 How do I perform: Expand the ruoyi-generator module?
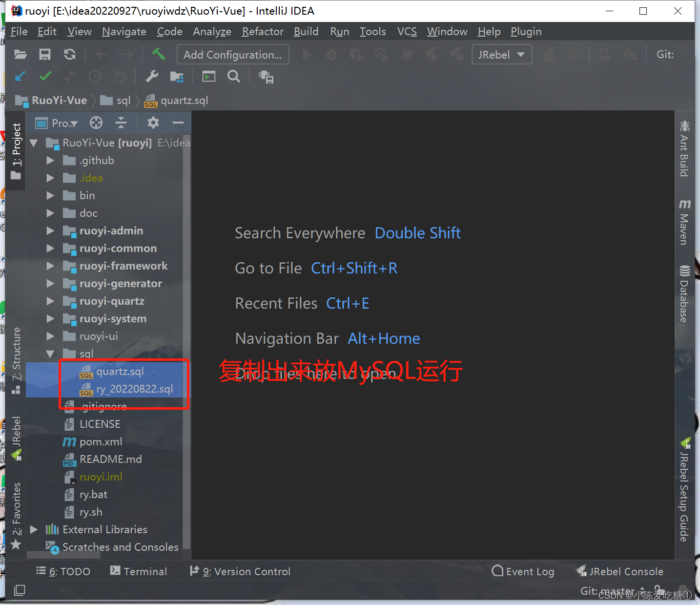(x=50, y=284)
